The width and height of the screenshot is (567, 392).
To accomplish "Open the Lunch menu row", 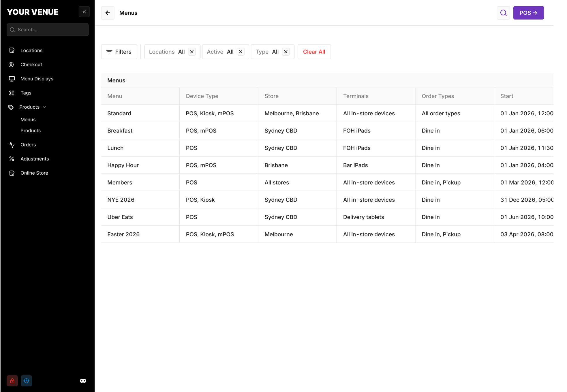I will pyautogui.click(x=327, y=148).
